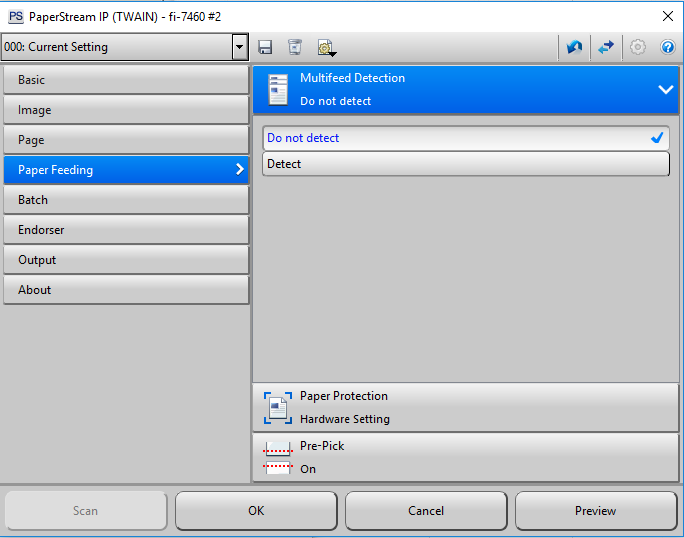Select the 'Do not detect' option
Viewport: 684px width, 538px height.
click(465, 138)
